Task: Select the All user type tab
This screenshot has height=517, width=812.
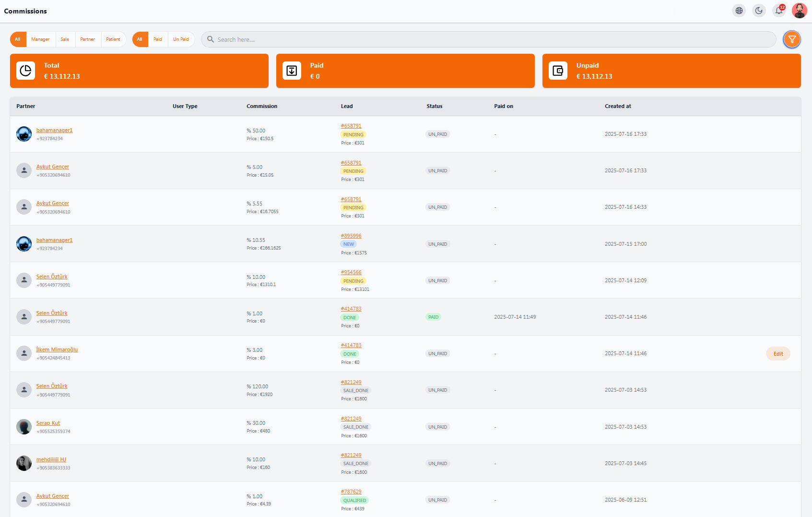Action: click(18, 39)
